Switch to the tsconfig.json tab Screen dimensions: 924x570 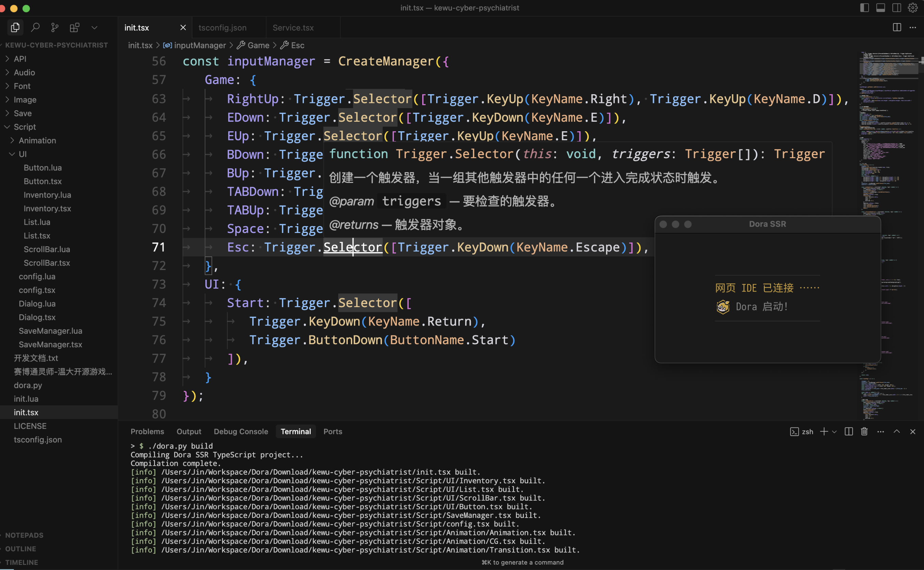coord(222,27)
